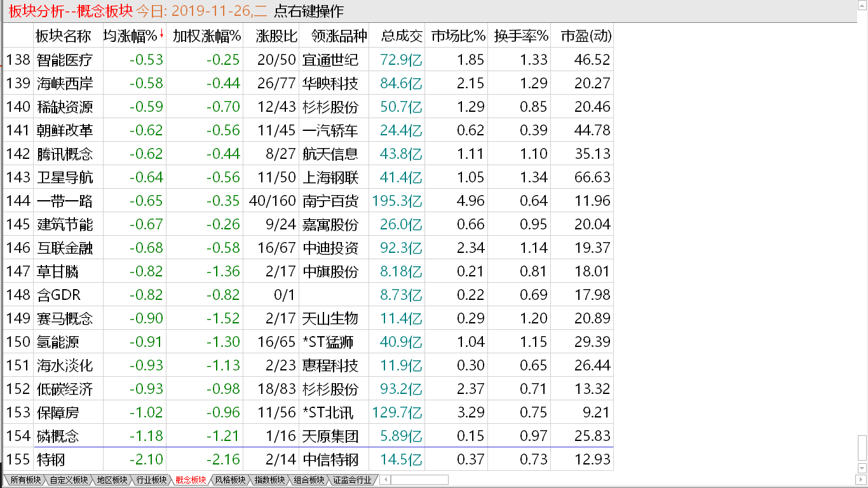Sort by 市场比% column header
The height and width of the screenshot is (488, 868).
click(x=458, y=36)
